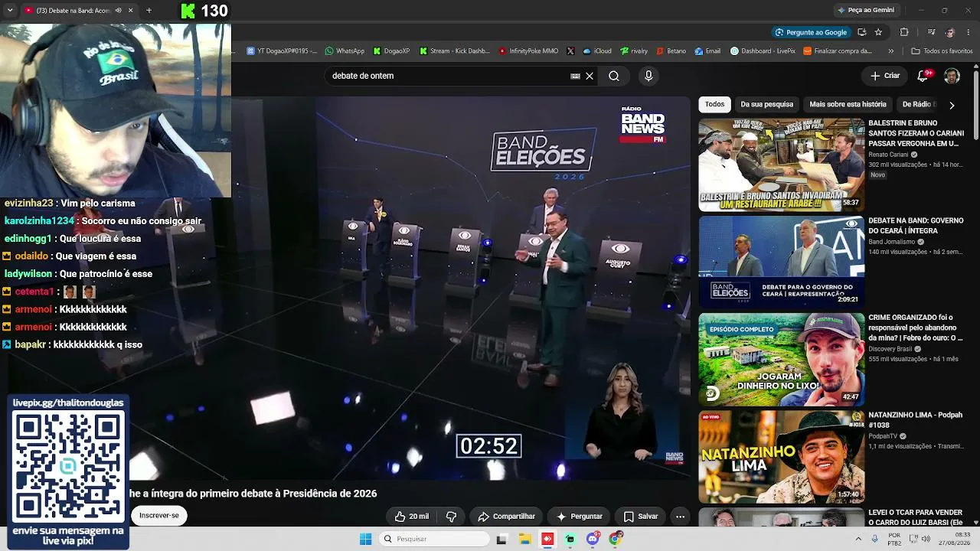The image size is (980, 551).
Task: Open the Debate Governo do Ceará thumbnail
Action: [x=781, y=262]
